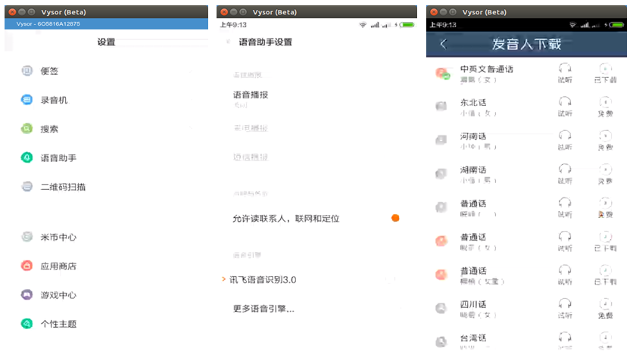The width and height of the screenshot is (636, 364).
Task: Open the purple 游戏中心 game center icon
Action: point(26,294)
